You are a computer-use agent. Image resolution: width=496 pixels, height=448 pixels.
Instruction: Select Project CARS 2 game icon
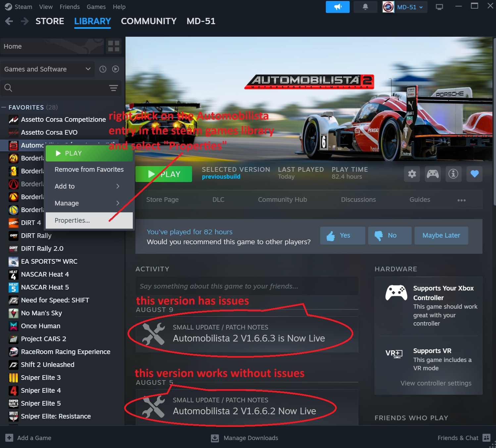(13, 339)
